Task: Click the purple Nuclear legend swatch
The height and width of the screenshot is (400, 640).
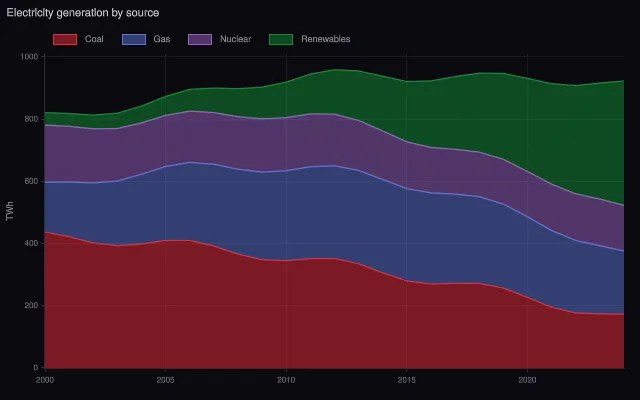Action: tap(200, 39)
